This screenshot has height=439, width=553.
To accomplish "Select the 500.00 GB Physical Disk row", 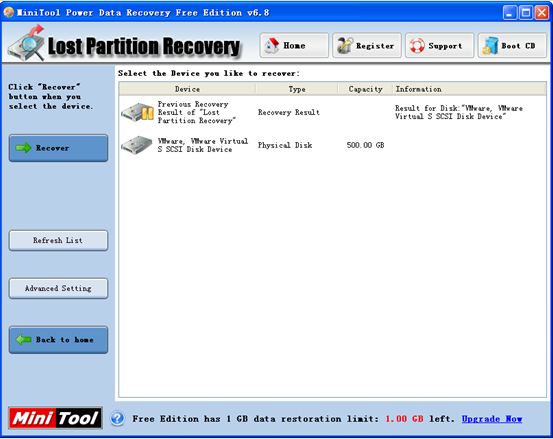I will click(x=333, y=145).
